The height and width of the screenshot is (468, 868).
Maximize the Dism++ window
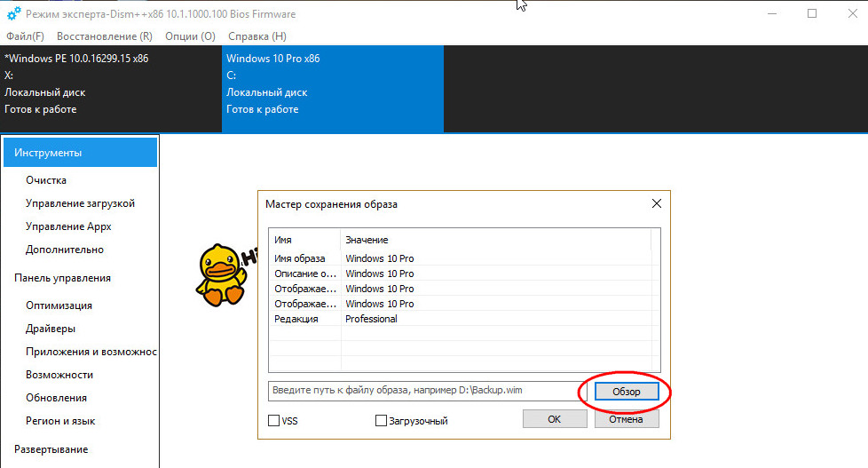[x=812, y=14]
